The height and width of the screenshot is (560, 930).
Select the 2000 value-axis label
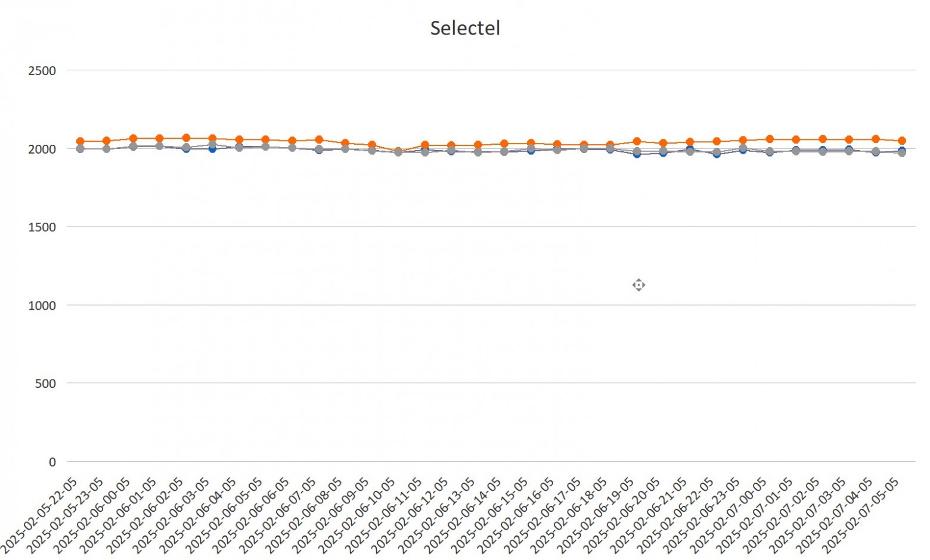[42, 149]
